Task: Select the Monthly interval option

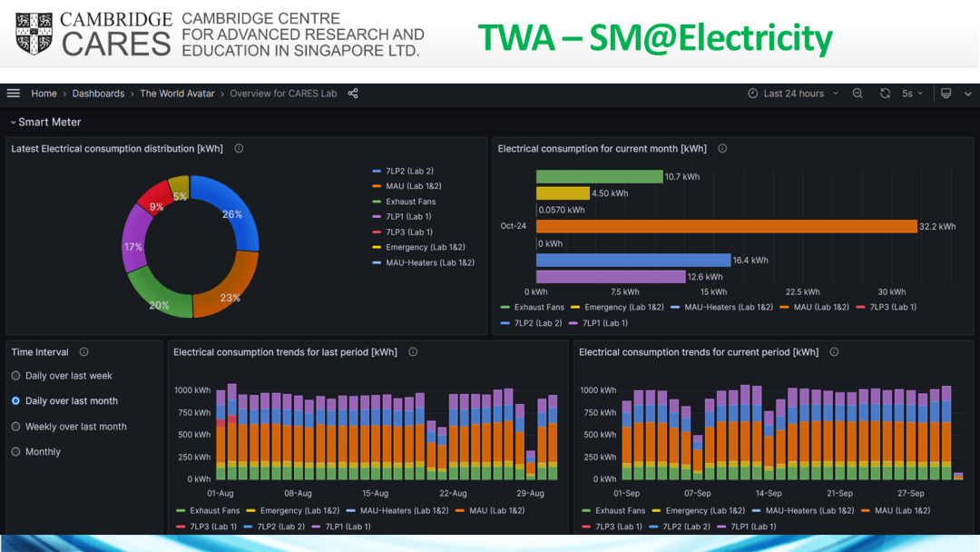Action: coord(36,451)
